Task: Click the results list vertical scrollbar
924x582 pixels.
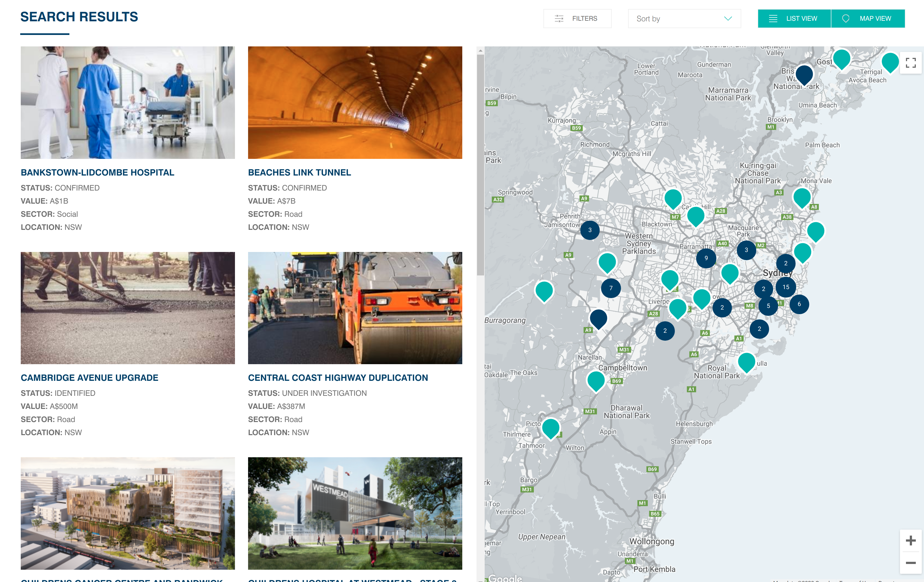Action: (480, 165)
